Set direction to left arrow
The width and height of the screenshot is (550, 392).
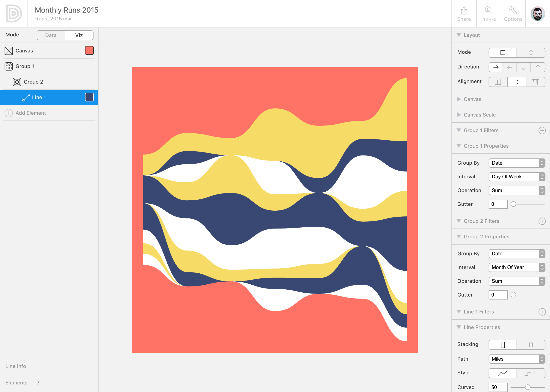510,67
